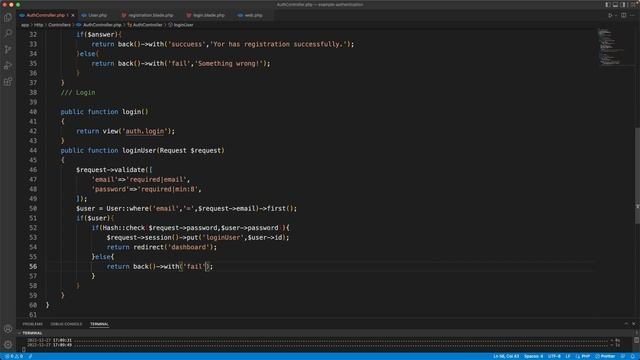Change encoding via UTF-8 status item
The height and width of the screenshot is (360, 640).
554,356
